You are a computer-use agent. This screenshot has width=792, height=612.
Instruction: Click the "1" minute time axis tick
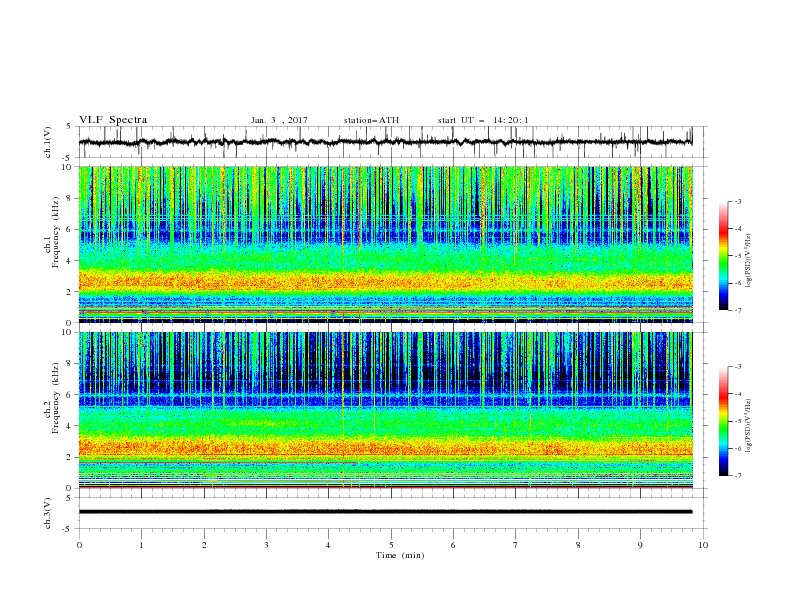(141, 545)
